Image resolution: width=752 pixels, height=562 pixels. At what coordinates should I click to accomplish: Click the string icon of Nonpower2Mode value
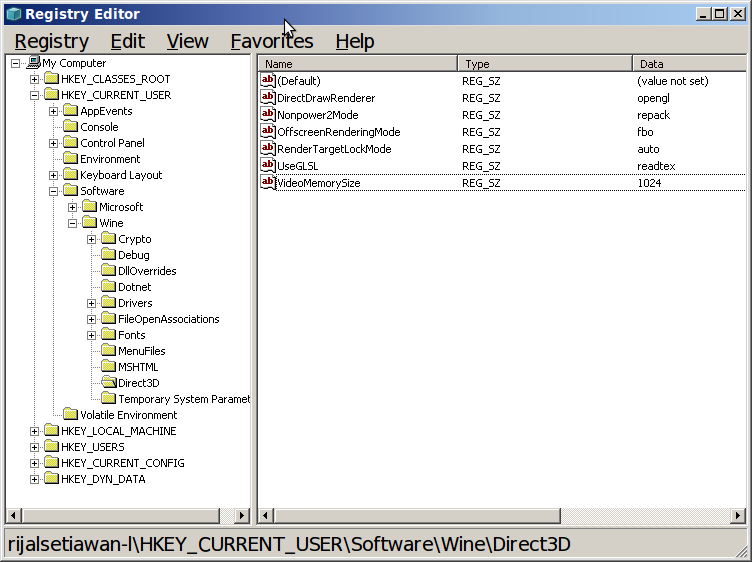268,115
